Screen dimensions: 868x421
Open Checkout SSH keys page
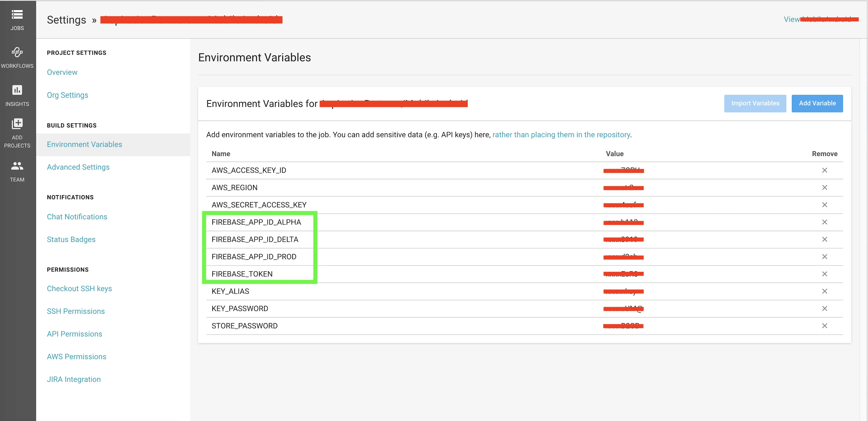click(79, 289)
